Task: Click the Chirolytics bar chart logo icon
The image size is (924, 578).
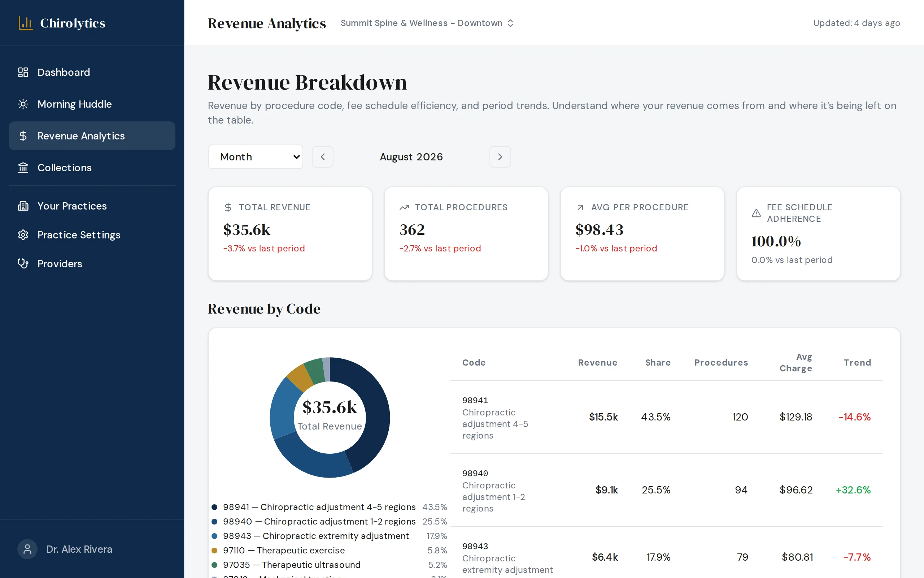Action: click(x=26, y=23)
